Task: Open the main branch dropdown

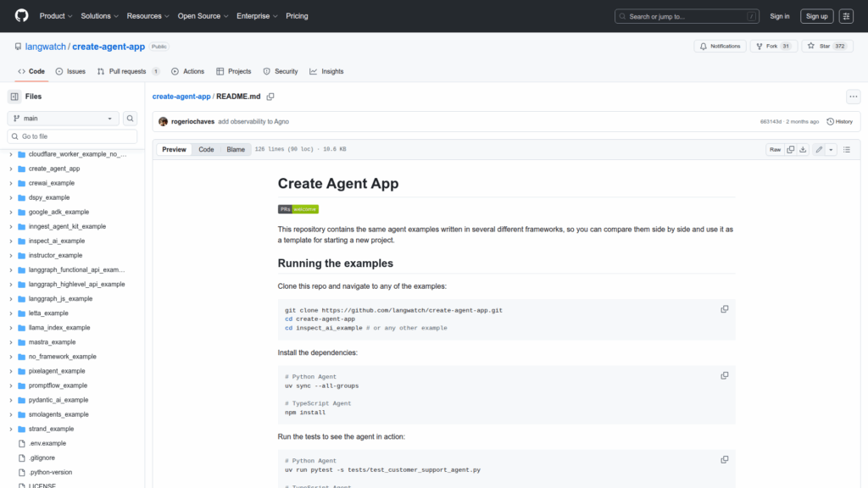Action: (64, 119)
